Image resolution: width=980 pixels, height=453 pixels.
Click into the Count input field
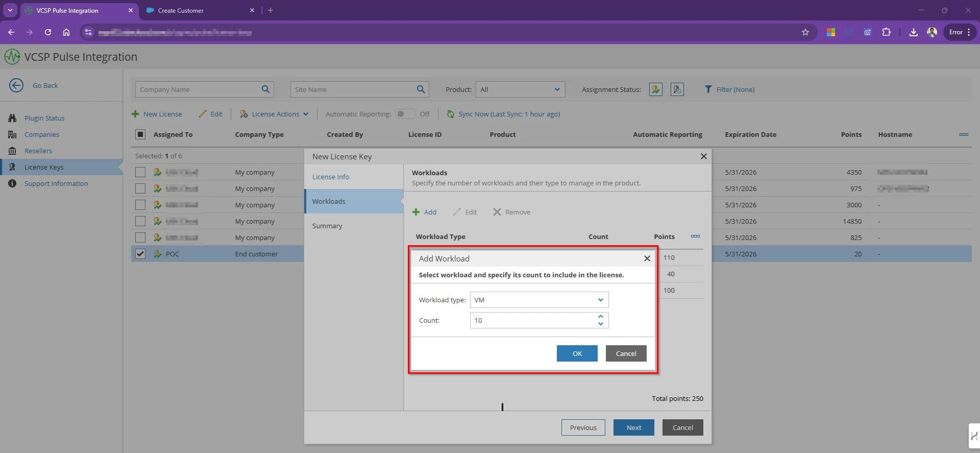coord(531,320)
